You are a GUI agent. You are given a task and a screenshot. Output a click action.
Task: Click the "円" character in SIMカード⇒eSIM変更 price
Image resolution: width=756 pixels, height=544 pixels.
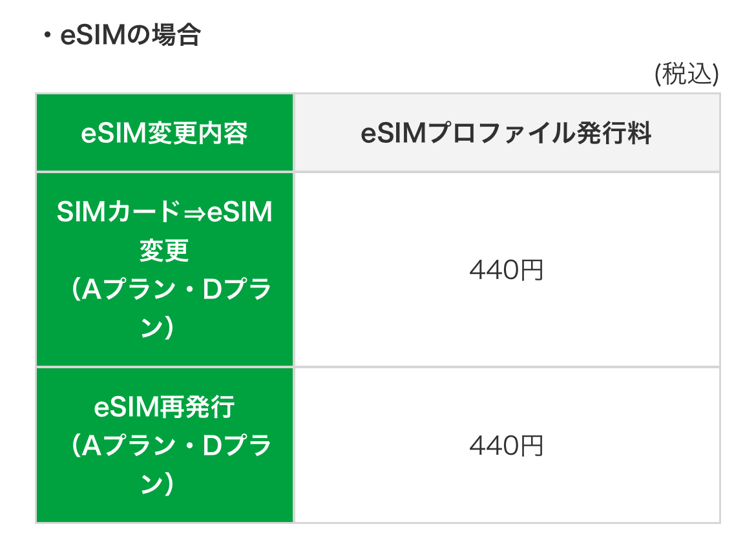pyautogui.click(x=532, y=270)
